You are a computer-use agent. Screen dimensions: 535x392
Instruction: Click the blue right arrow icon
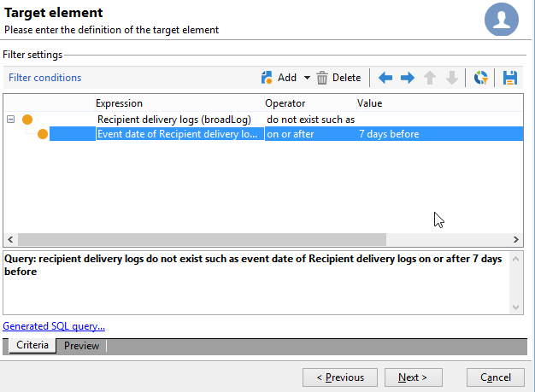[x=408, y=78]
